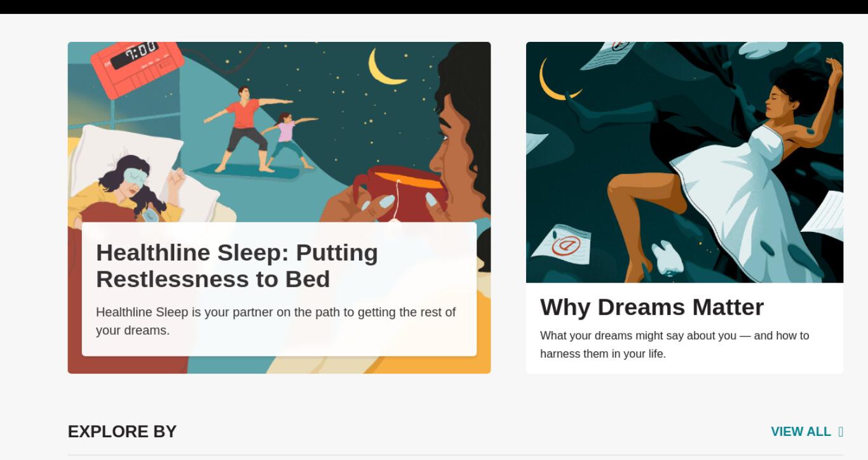Open the "Why Dreams Matter" headline
This screenshot has width=868, height=460.
(652, 307)
